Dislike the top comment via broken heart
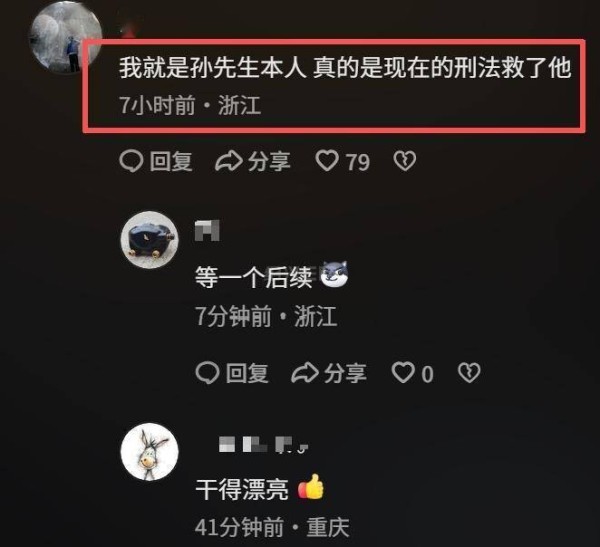The width and height of the screenshot is (600, 547). [404, 161]
